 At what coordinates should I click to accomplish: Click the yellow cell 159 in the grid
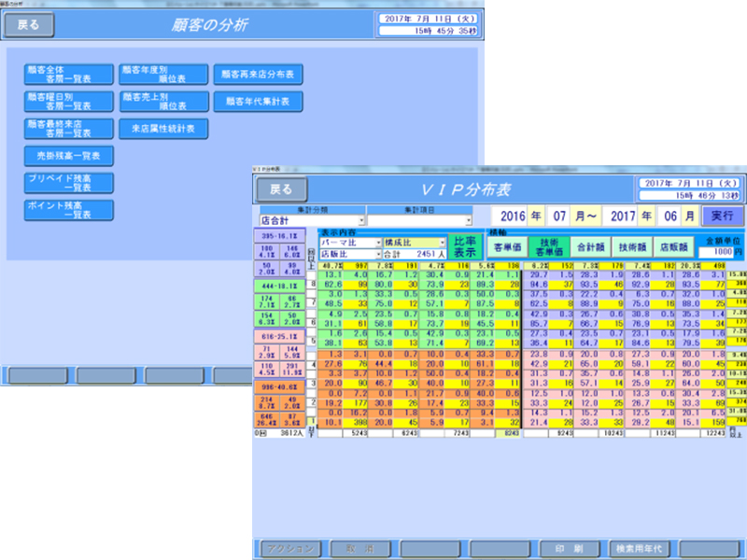pos(713,423)
